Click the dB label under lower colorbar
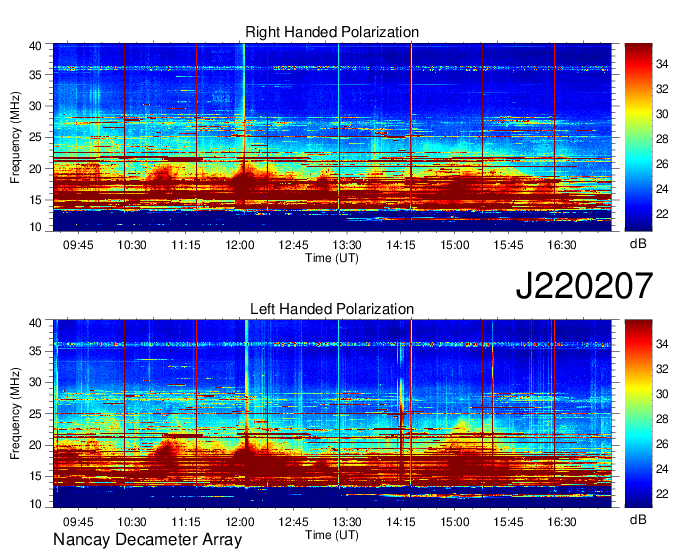The height and width of the screenshot is (552, 680). click(638, 519)
